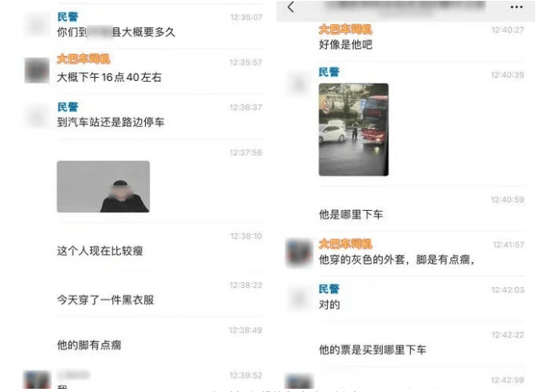Tap 民警 avatar beside the bus photo

pos(299,83)
